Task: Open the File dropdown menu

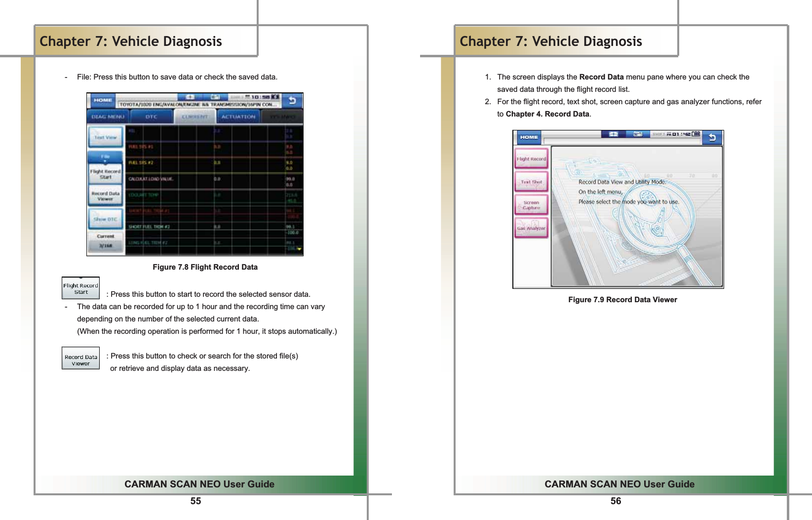Action: coord(105,156)
